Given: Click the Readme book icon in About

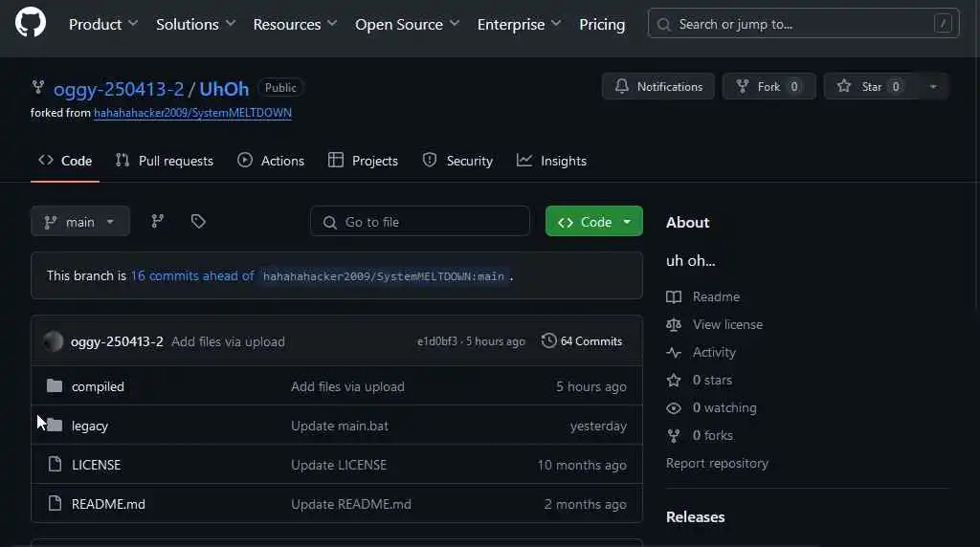Looking at the screenshot, I should point(674,296).
